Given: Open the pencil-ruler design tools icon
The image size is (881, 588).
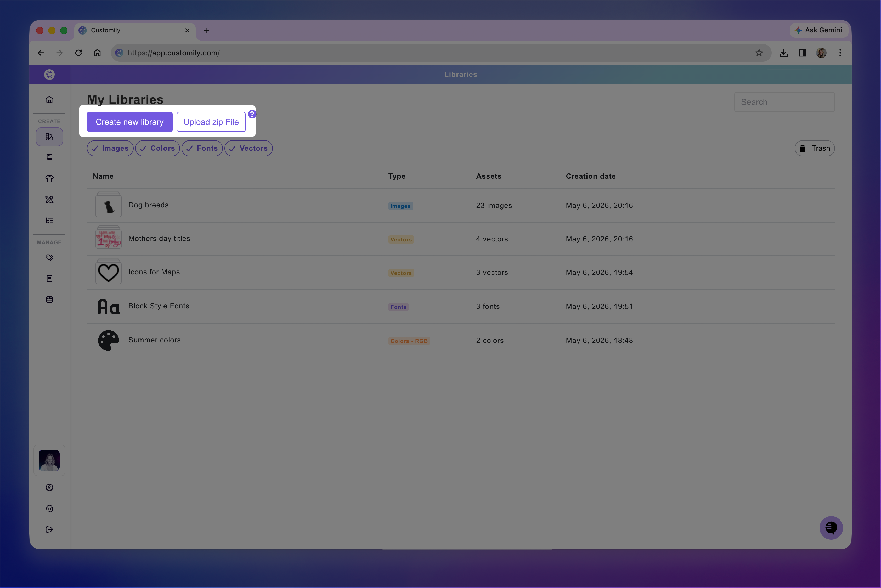Looking at the screenshot, I should pyautogui.click(x=49, y=200).
